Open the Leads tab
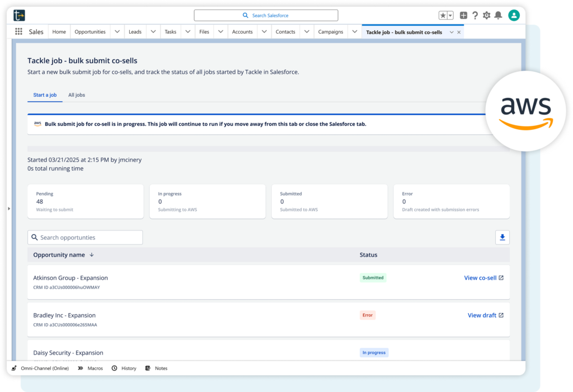573x392 pixels. (x=135, y=32)
